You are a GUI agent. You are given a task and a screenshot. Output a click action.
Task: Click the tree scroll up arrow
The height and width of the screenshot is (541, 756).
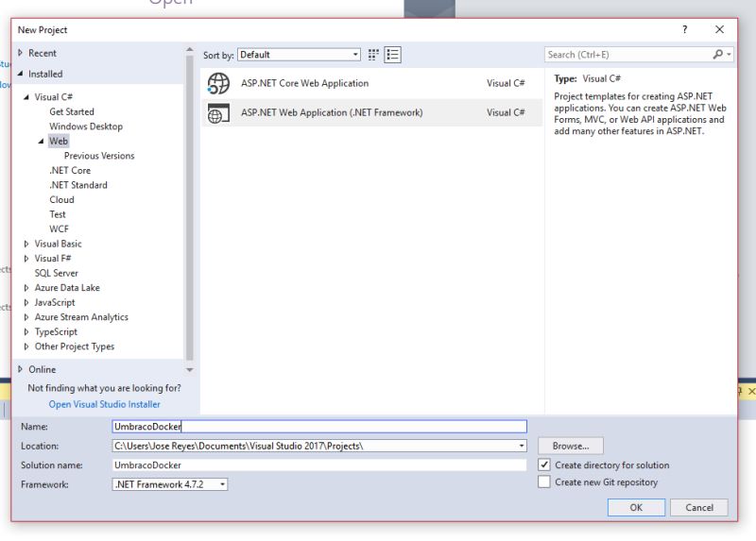click(190, 50)
